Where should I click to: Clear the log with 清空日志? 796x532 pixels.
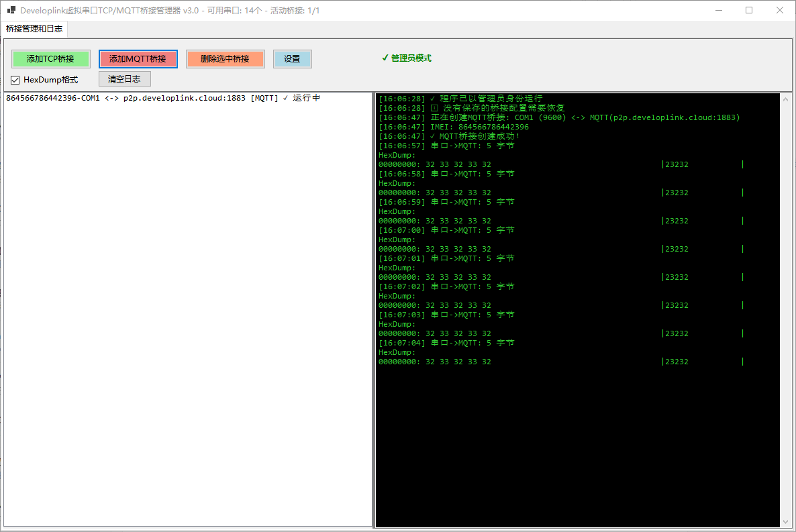tap(124, 79)
